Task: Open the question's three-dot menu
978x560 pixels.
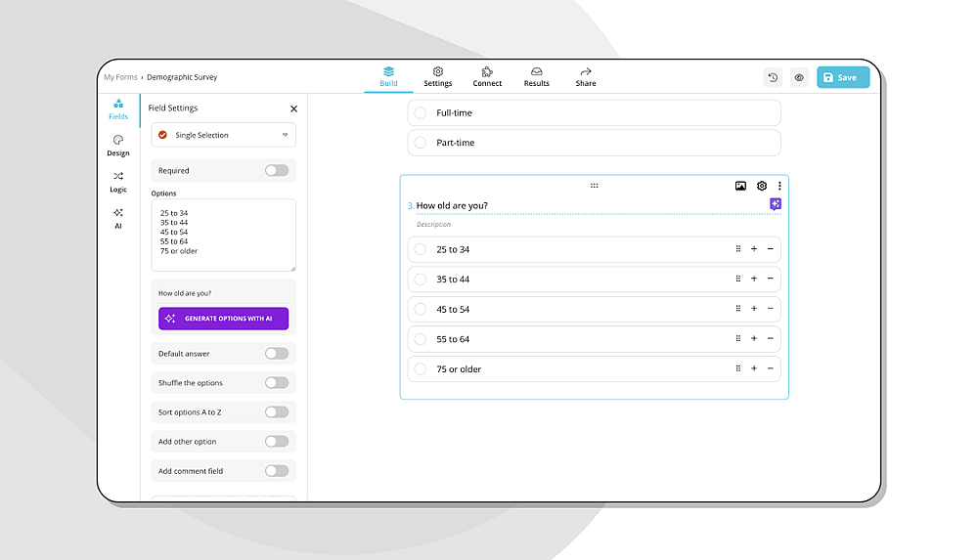Action: [x=779, y=186]
